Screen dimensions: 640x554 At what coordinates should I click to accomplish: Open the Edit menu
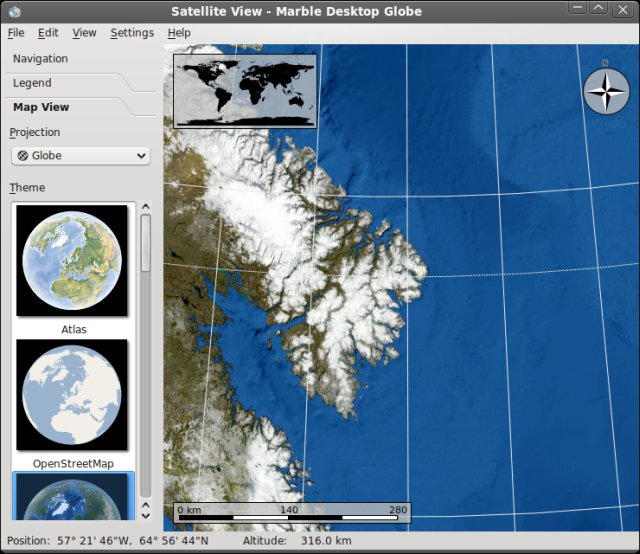pos(48,33)
